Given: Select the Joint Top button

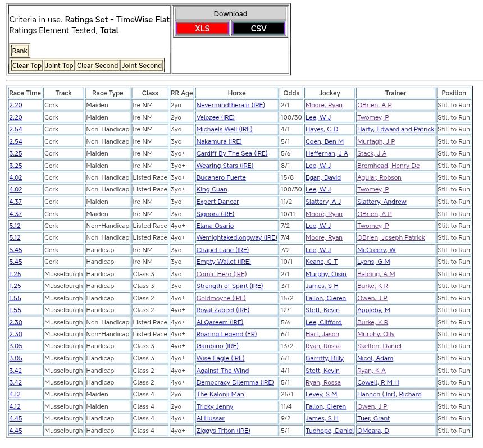Looking at the screenshot, I should pos(59,66).
